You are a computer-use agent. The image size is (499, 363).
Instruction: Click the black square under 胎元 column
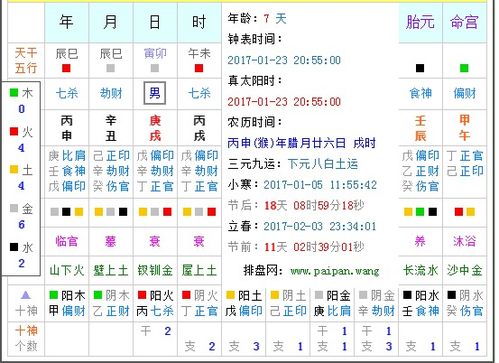420,68
